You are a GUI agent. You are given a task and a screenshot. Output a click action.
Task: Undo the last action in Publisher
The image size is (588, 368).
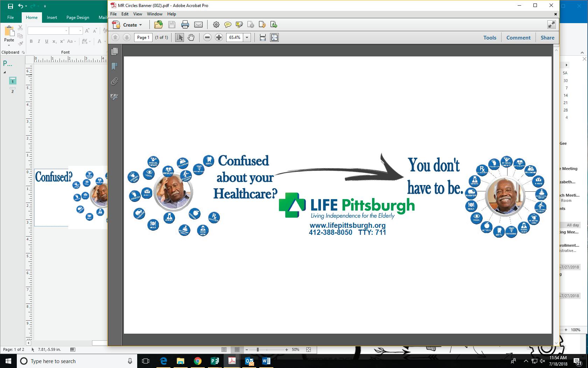point(21,6)
